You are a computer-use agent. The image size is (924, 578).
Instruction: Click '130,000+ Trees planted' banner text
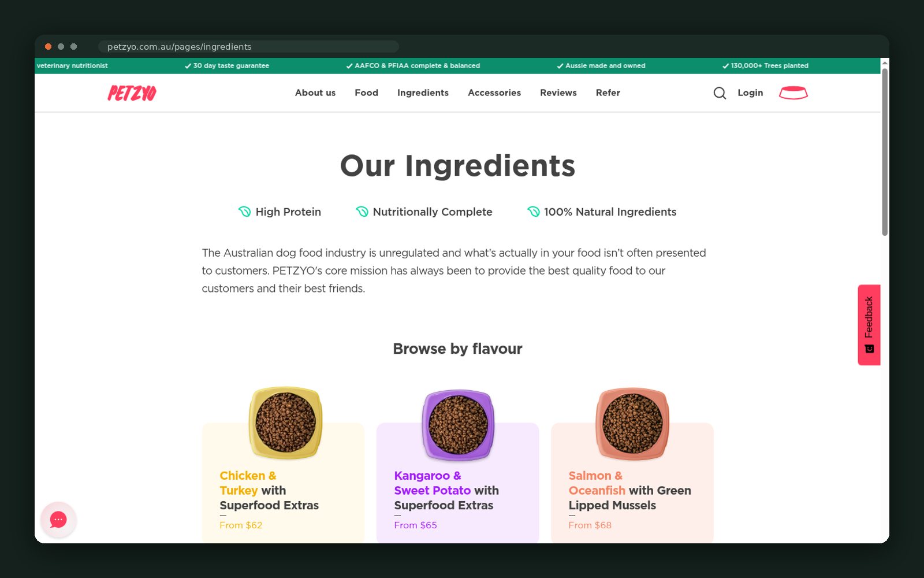click(769, 66)
